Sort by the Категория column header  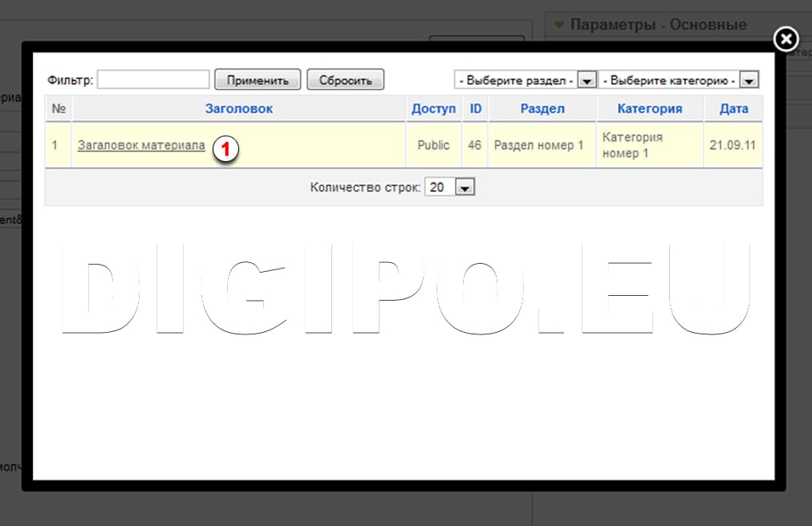pos(649,109)
